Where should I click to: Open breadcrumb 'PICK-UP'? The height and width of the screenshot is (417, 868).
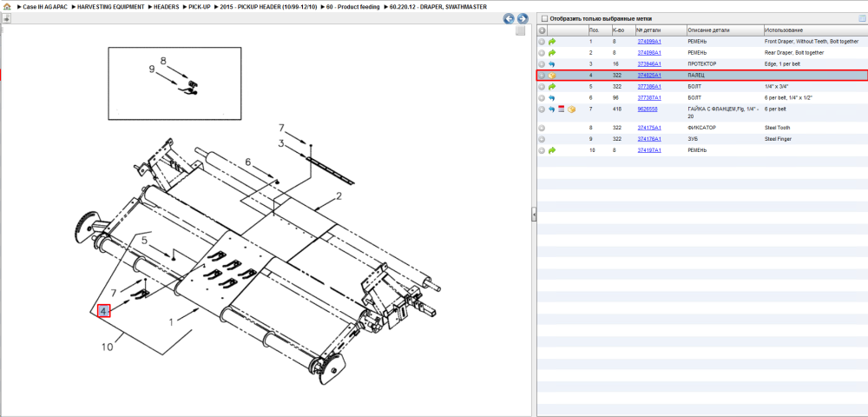[200, 7]
